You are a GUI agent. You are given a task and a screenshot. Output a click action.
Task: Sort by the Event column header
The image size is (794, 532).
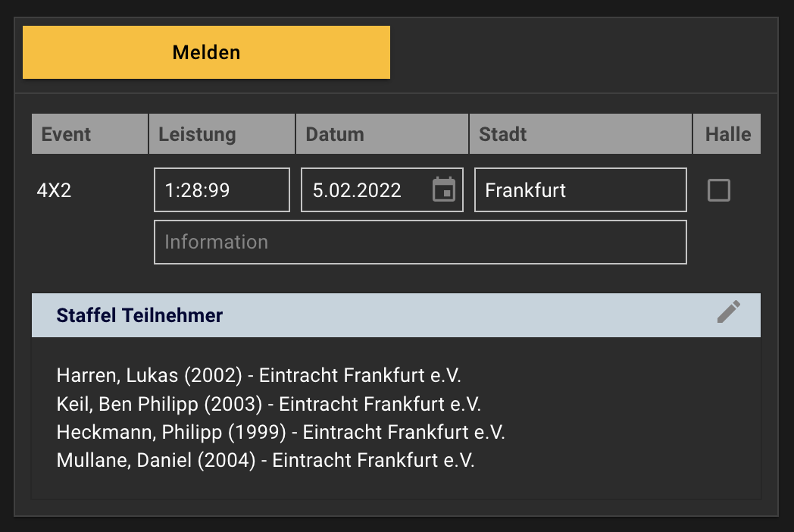pyautogui.click(x=89, y=134)
